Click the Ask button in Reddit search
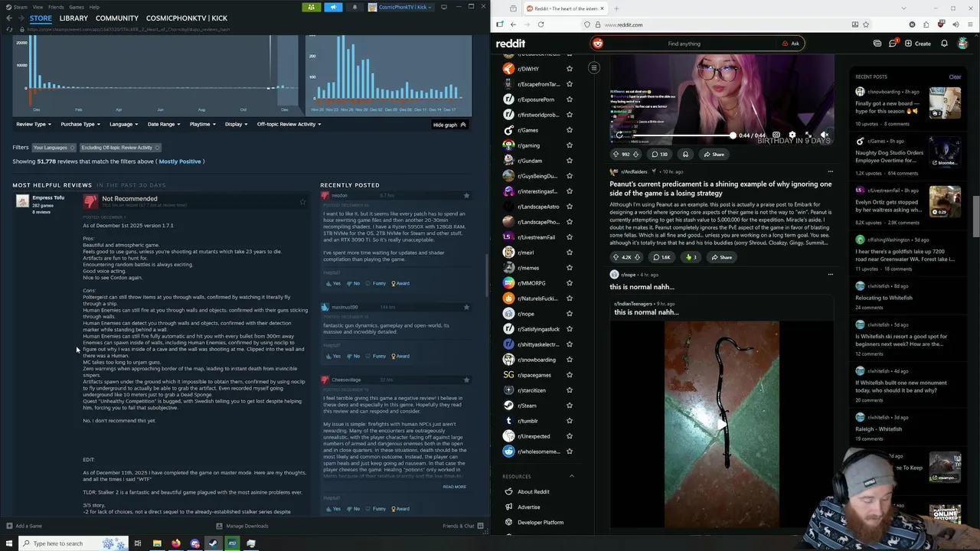Viewport: 980px width, 551px height. click(791, 44)
